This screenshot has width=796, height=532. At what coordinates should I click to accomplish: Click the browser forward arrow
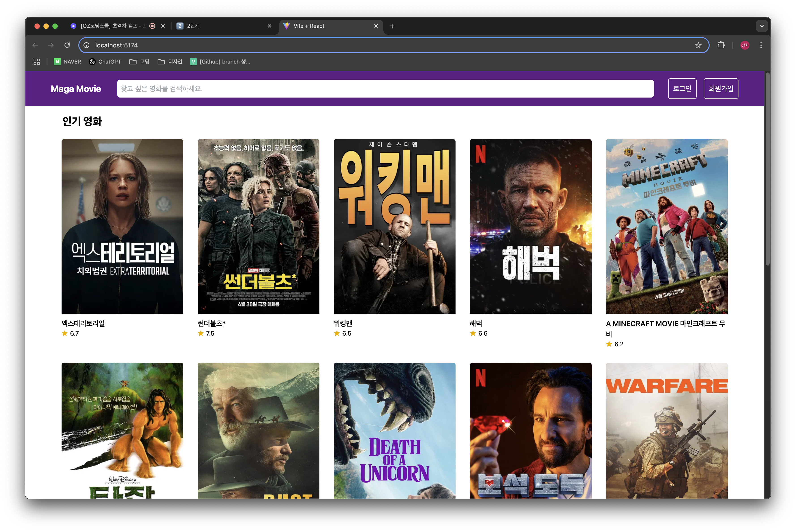click(51, 45)
